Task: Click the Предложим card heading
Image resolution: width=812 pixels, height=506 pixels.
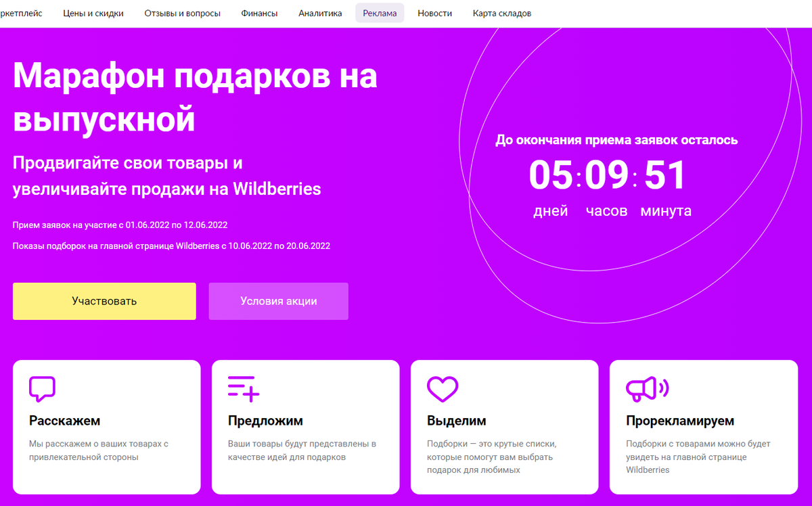Action: click(266, 421)
